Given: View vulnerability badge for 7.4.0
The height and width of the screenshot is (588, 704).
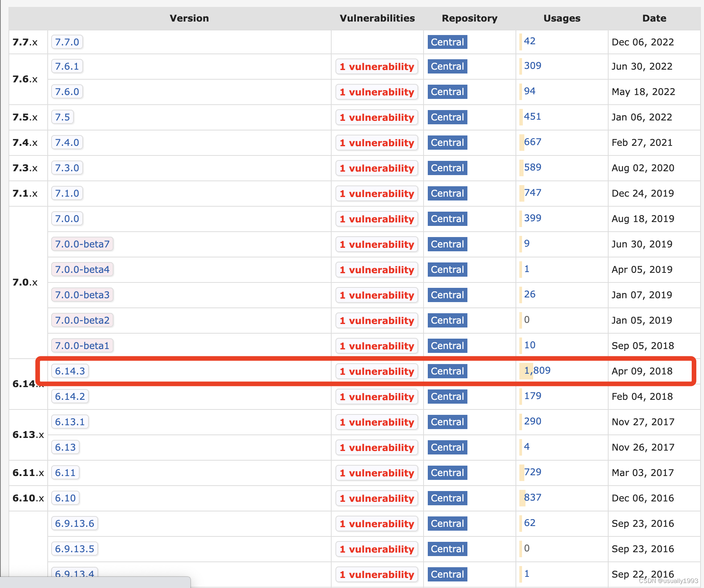Looking at the screenshot, I should point(377,143).
